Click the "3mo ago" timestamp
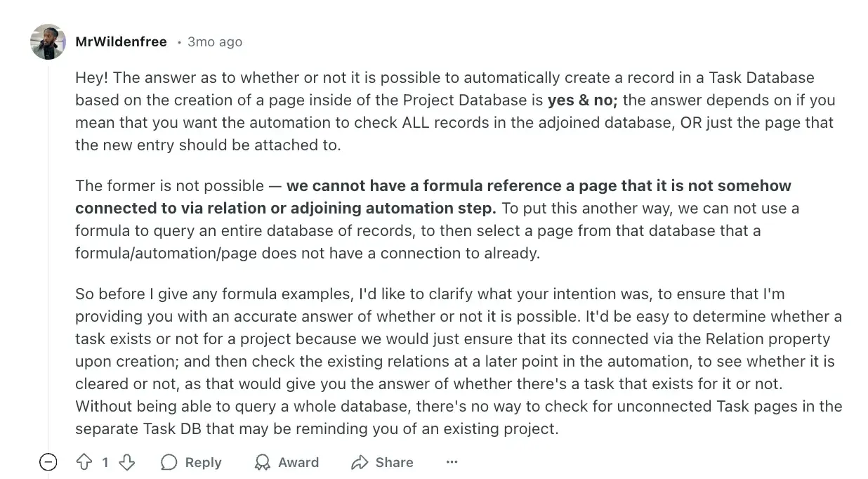The width and height of the screenshot is (868, 479). coord(215,42)
